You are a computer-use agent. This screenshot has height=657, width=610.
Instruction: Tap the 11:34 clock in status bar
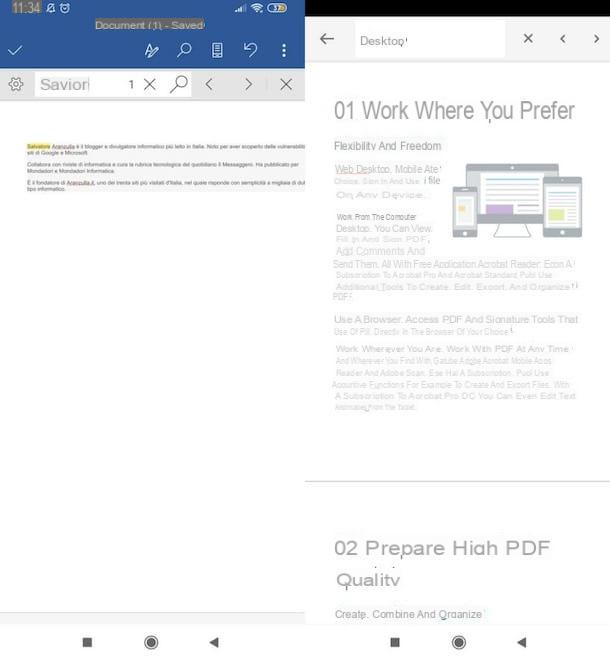click(x=26, y=8)
